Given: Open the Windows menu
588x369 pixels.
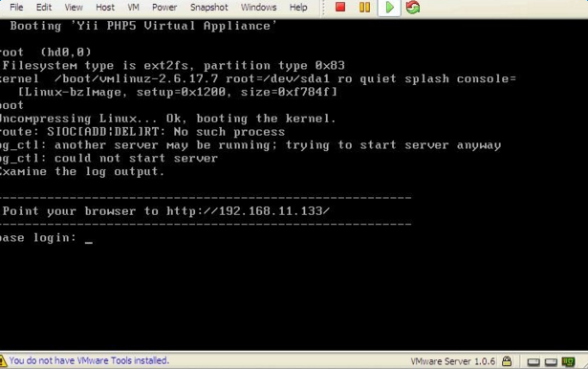Looking at the screenshot, I should coord(258,7).
